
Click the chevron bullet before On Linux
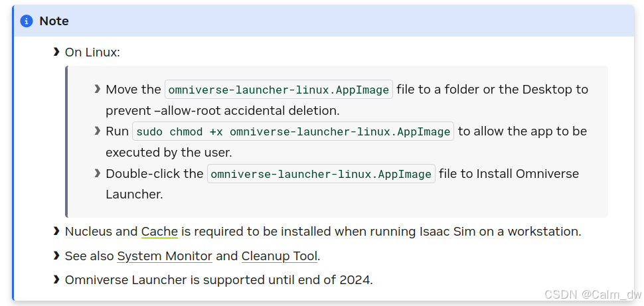[56, 52]
